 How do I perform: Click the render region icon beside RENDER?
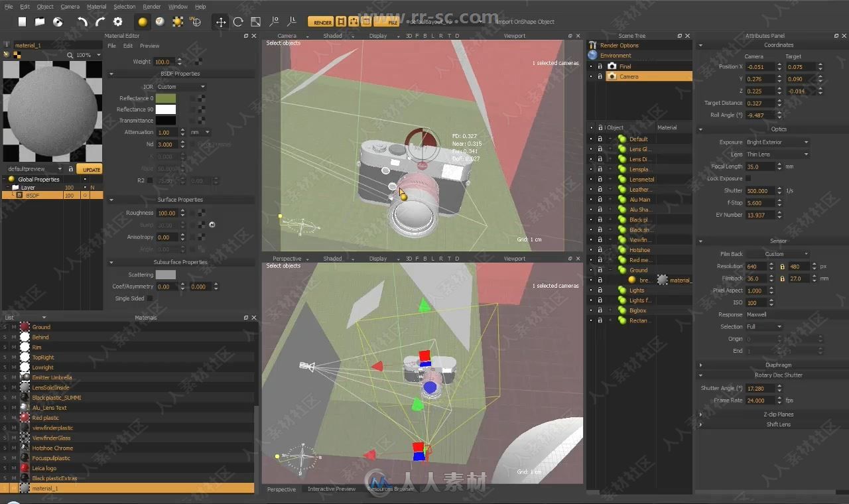[341, 22]
